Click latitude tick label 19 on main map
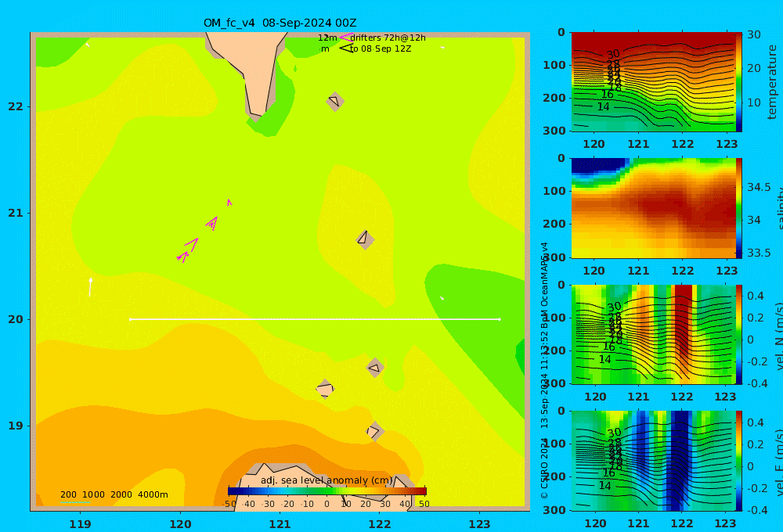Screen dimensions: 783x532 (16, 426)
